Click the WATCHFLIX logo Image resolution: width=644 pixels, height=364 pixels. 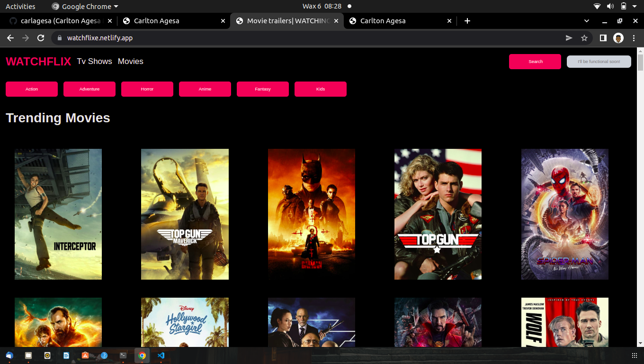pos(38,62)
